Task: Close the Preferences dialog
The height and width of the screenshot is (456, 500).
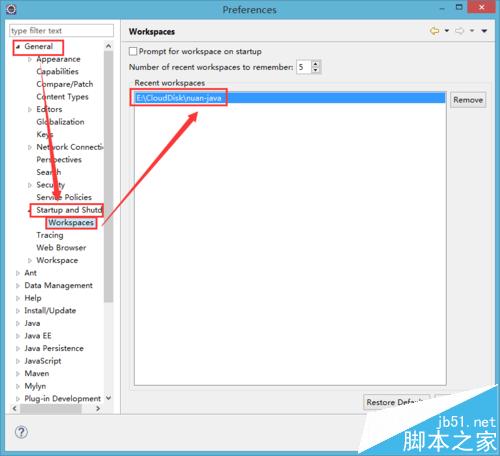Action: [481, 7]
